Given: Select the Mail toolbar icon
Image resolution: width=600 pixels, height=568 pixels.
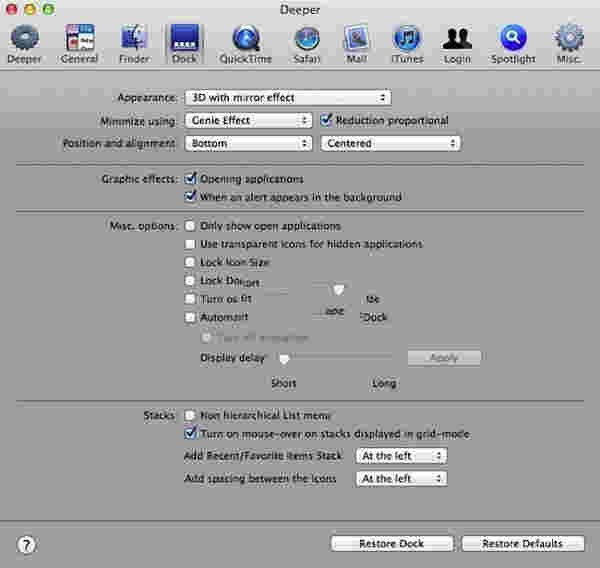Looking at the screenshot, I should (x=357, y=40).
